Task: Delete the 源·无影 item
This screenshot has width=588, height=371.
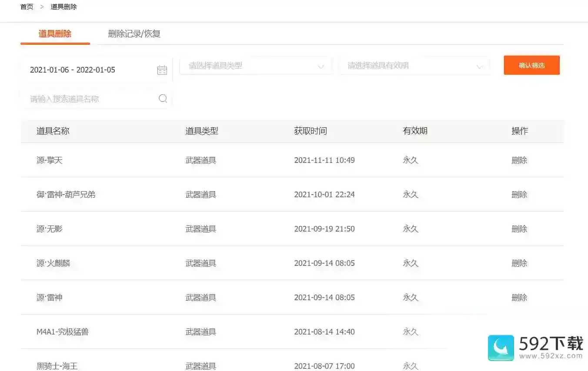Action: tap(519, 229)
